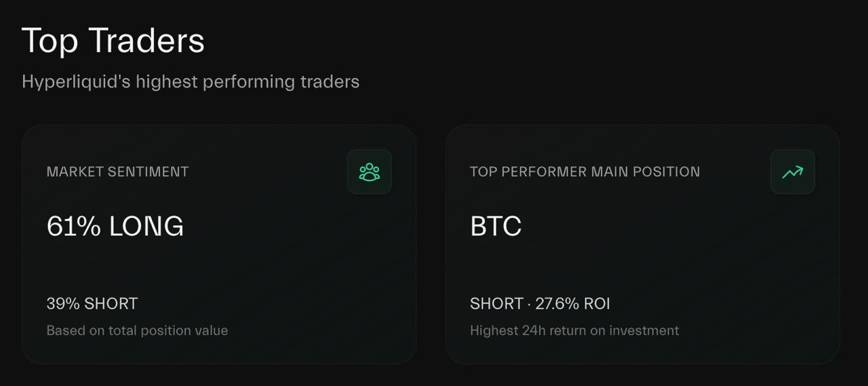Viewport: 868px width, 386px height.
Task: Select the BTC position value
Action: (x=496, y=226)
